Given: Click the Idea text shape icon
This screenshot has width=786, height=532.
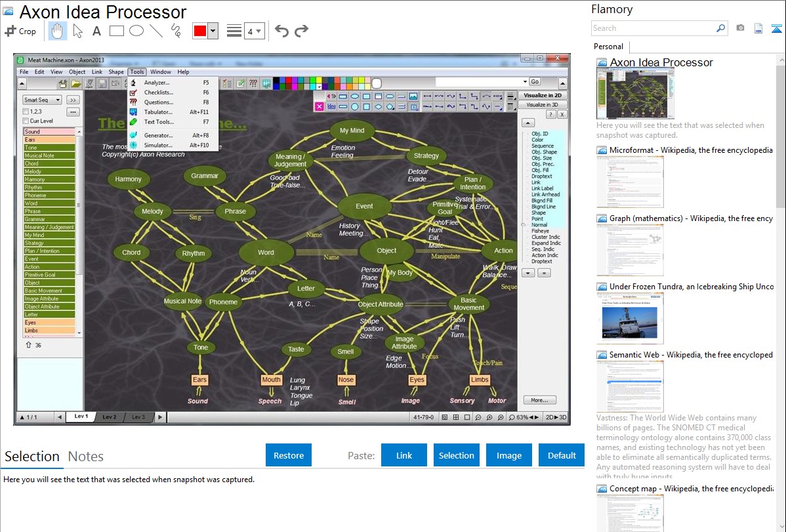Looking at the screenshot, I should point(331,106).
